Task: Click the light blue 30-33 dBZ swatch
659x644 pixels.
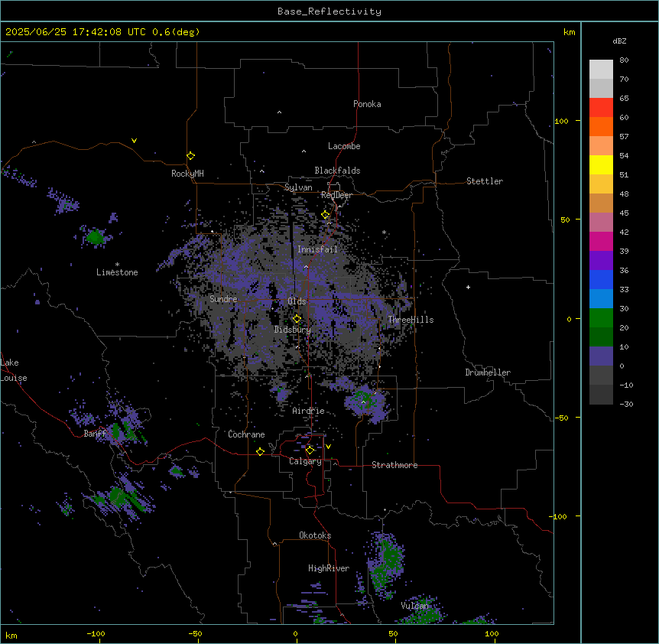Action: pyautogui.click(x=601, y=299)
